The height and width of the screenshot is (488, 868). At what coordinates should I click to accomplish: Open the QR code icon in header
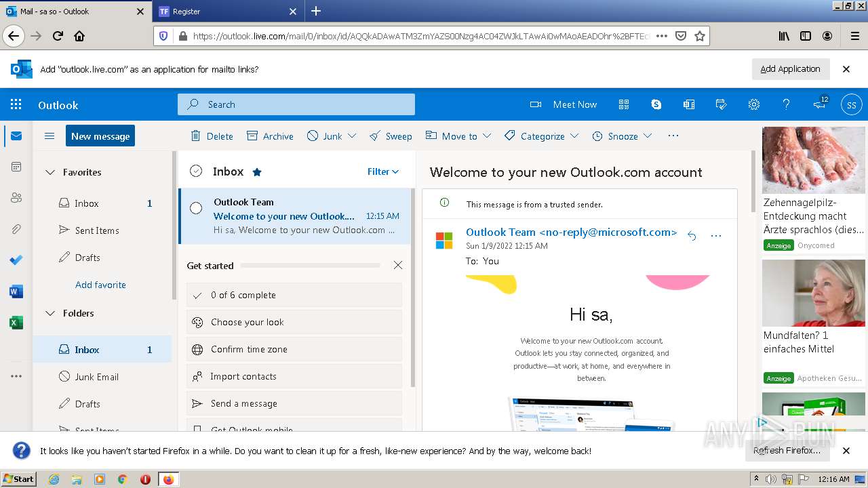click(x=624, y=104)
